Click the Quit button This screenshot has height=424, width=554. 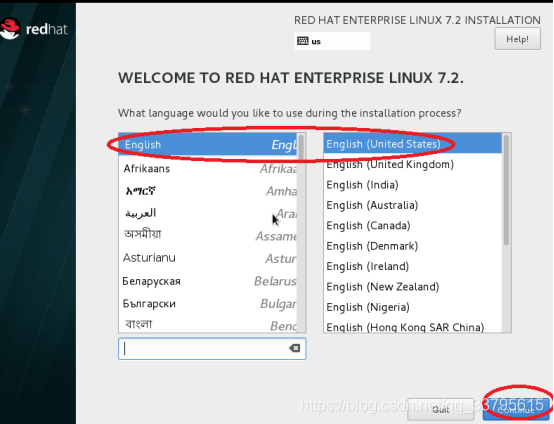point(441,410)
